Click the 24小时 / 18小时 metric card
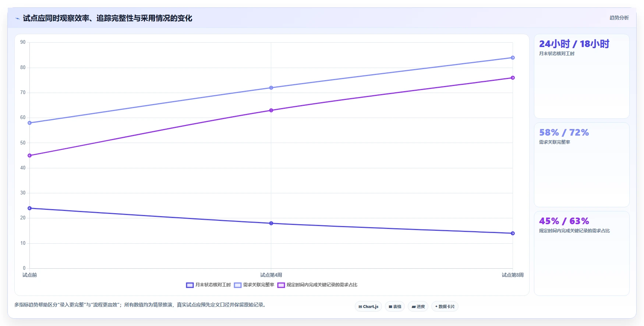Image resolution: width=644 pixels, height=326 pixels. click(x=582, y=76)
